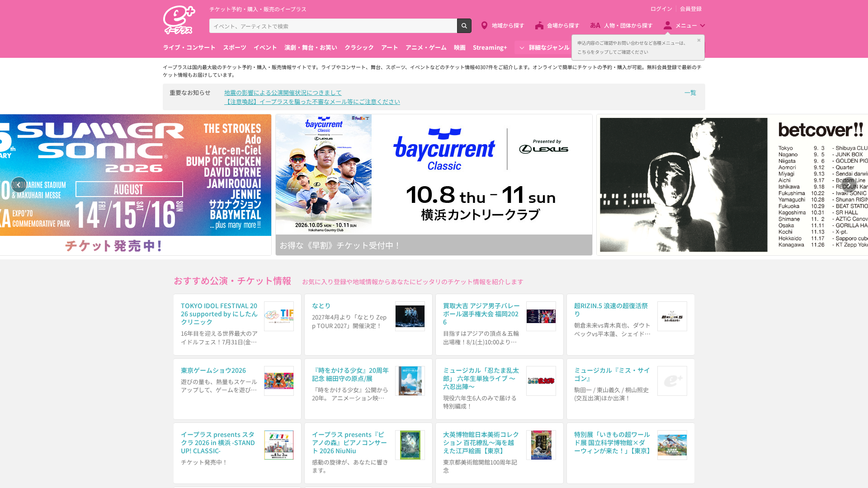
Task: Click previous carousel arrow on banner
Action: pos(19,185)
